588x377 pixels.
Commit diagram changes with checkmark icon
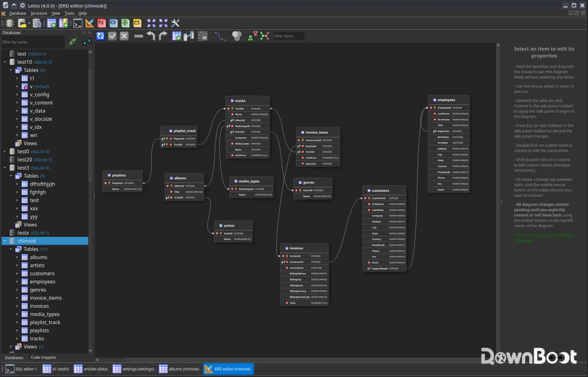click(x=112, y=36)
